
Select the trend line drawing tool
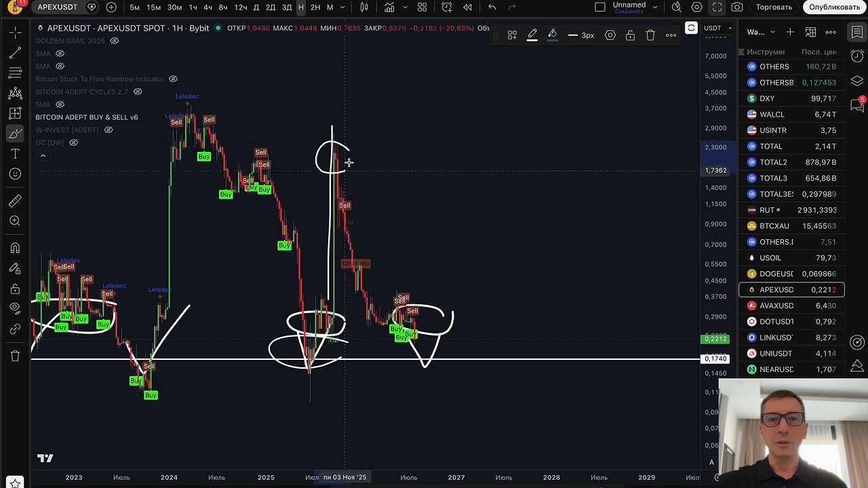tap(15, 53)
